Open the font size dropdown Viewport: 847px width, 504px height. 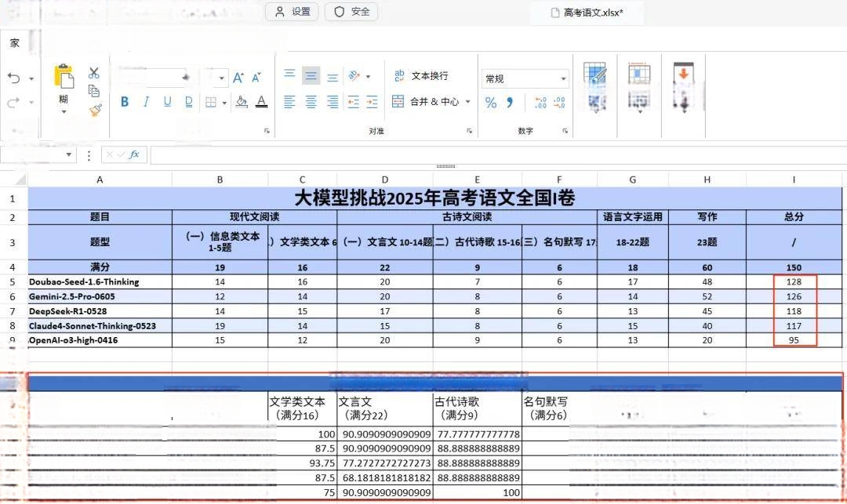tap(221, 78)
